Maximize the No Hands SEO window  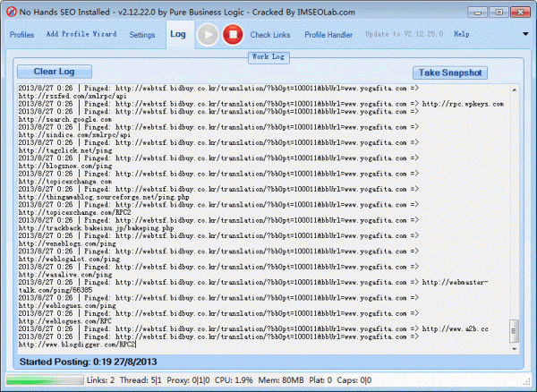[x=499, y=13]
